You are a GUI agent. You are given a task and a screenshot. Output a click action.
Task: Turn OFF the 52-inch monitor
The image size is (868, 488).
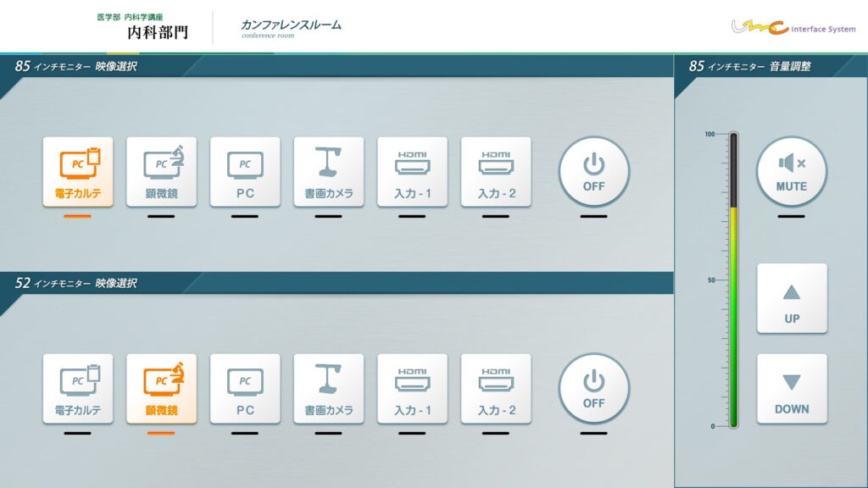(x=593, y=388)
